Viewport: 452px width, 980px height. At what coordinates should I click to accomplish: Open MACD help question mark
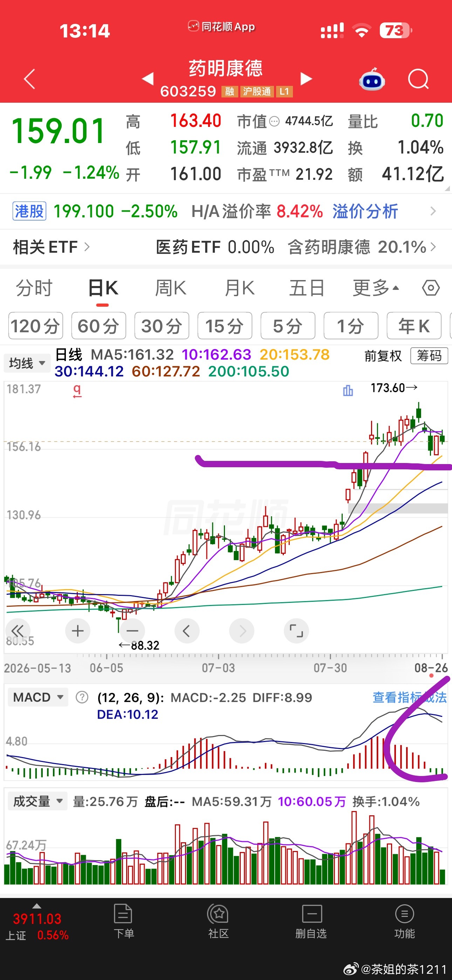tap(82, 697)
